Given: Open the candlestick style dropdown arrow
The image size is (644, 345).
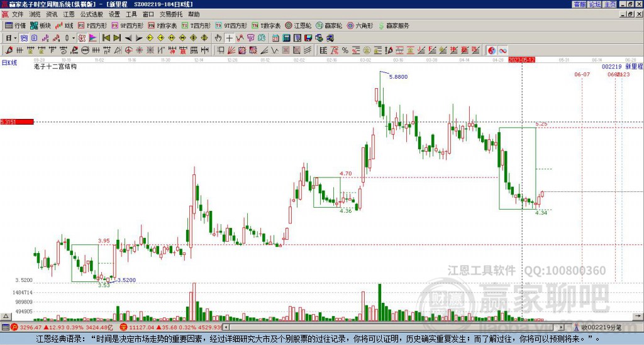Looking at the screenshot, I should pos(74,38).
